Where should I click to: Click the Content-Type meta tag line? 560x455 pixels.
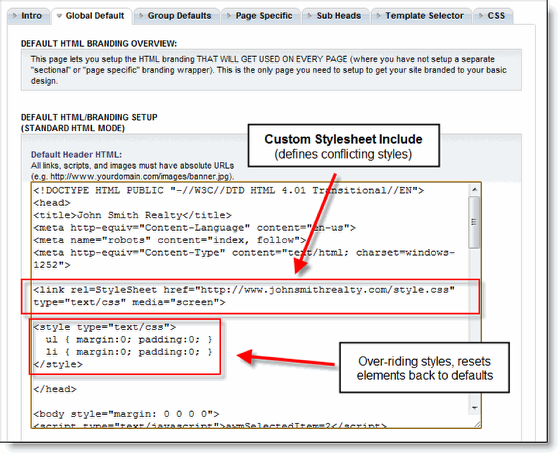244,259
